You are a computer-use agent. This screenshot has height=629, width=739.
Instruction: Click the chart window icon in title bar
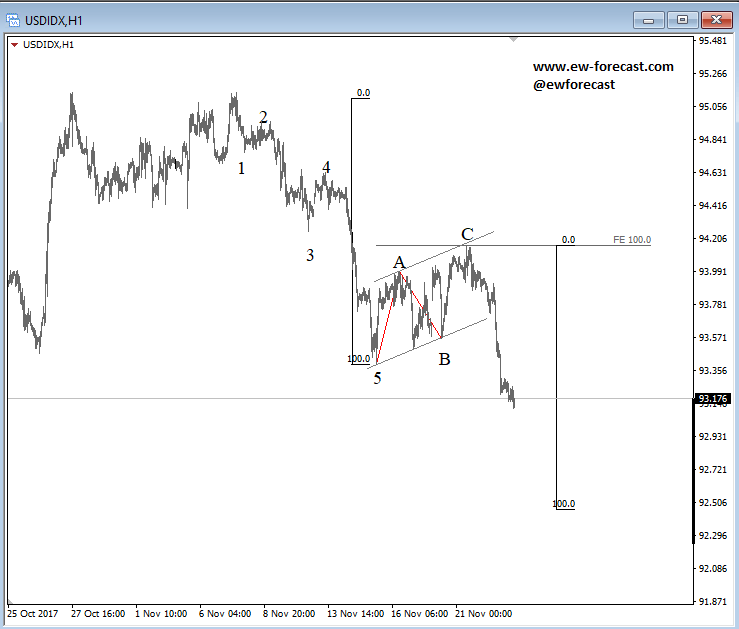13,18
